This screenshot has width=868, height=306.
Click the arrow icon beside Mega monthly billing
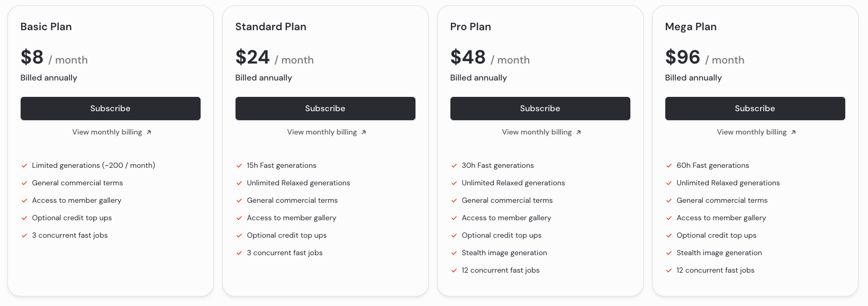tap(793, 132)
